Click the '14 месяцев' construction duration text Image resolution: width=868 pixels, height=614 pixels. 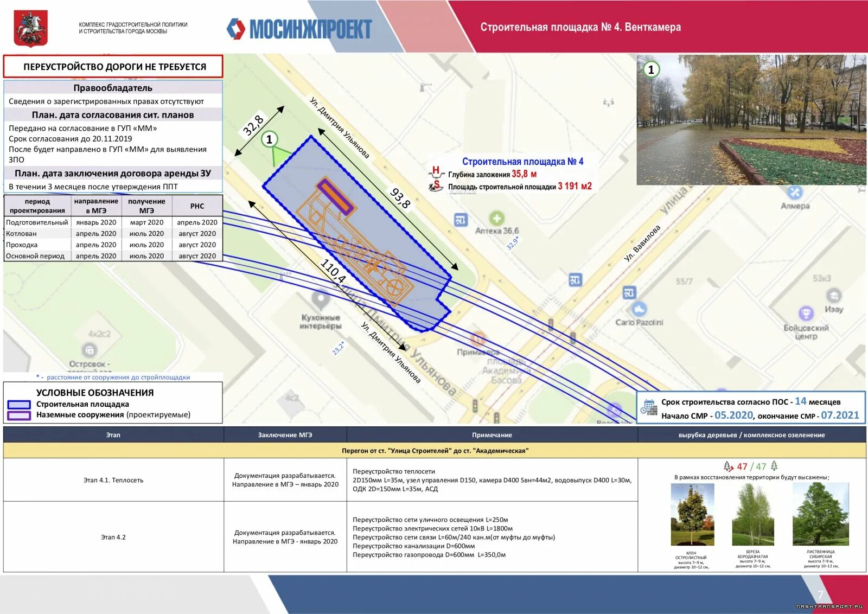(x=818, y=401)
